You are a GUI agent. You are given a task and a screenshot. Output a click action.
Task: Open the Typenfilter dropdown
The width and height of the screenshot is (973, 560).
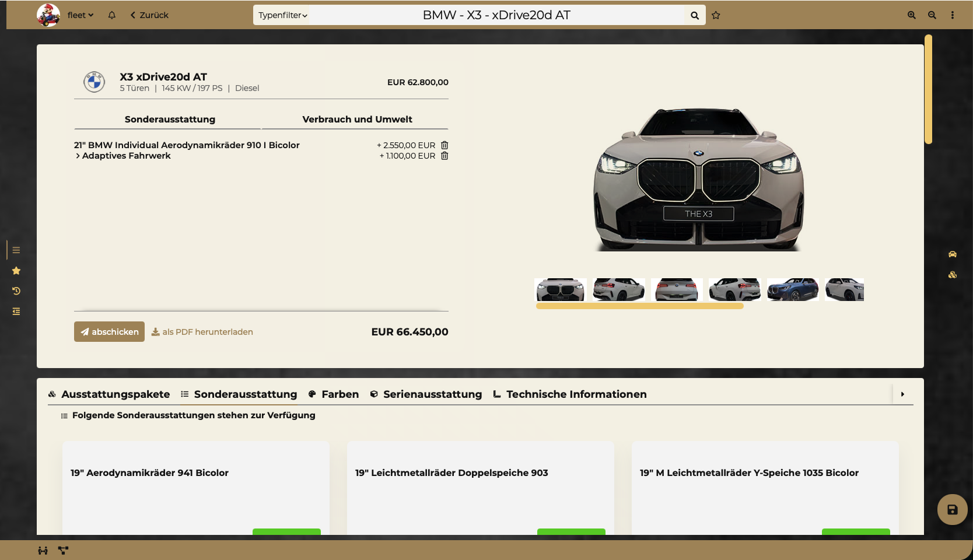click(x=283, y=15)
